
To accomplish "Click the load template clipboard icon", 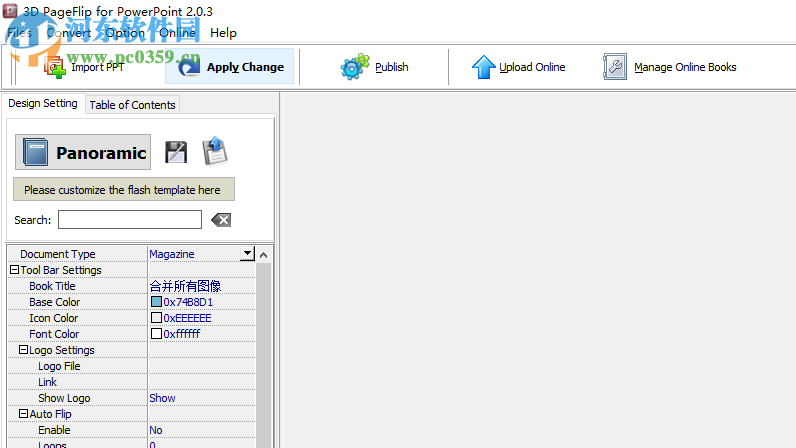I will click(x=215, y=151).
